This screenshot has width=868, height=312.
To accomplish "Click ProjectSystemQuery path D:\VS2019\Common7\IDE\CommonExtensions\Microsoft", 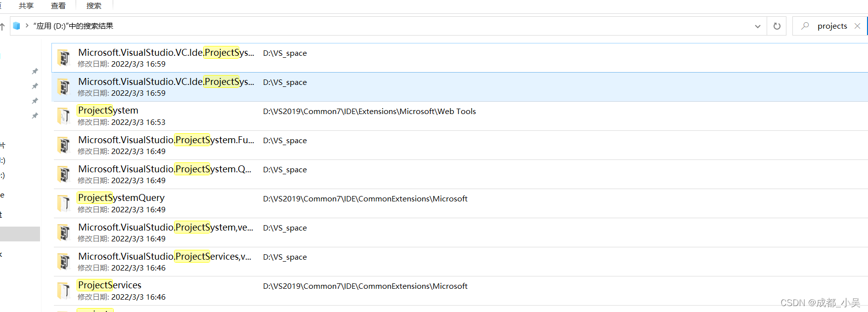I will click(x=365, y=199).
